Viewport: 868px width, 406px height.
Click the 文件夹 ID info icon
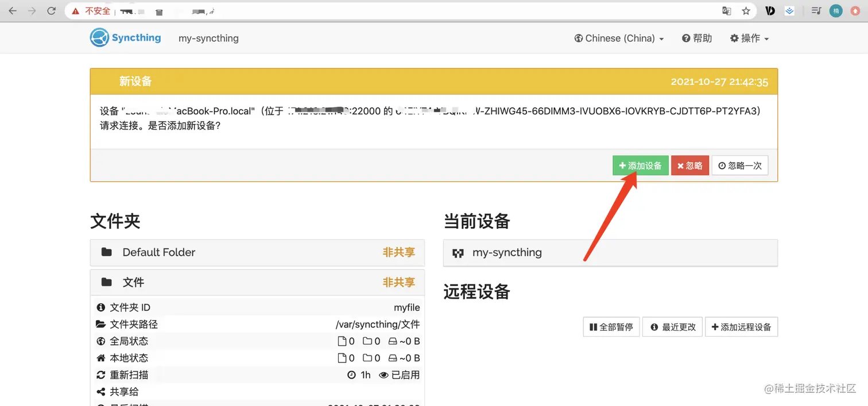(x=101, y=307)
